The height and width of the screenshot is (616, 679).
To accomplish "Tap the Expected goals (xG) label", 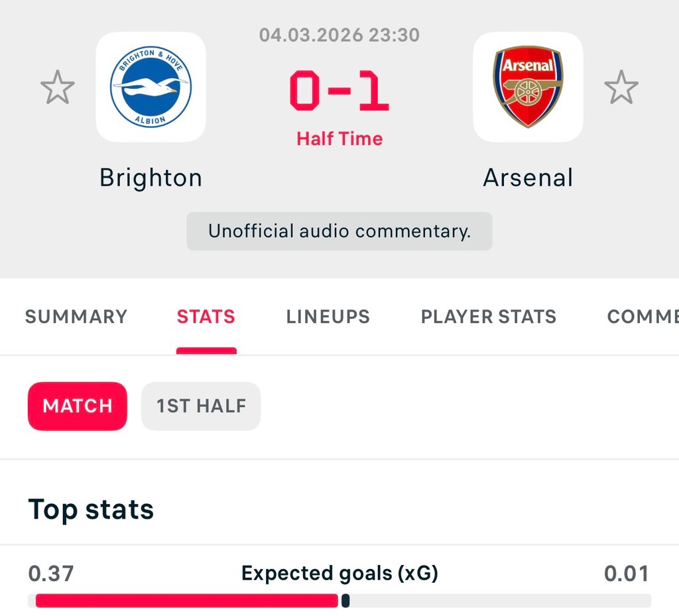I will [x=339, y=574].
